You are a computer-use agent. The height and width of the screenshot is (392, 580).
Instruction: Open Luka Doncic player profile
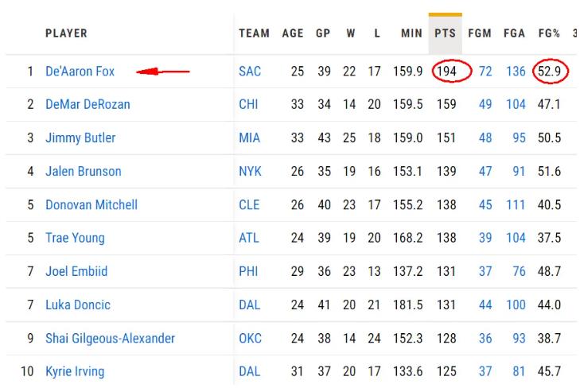[78, 305]
